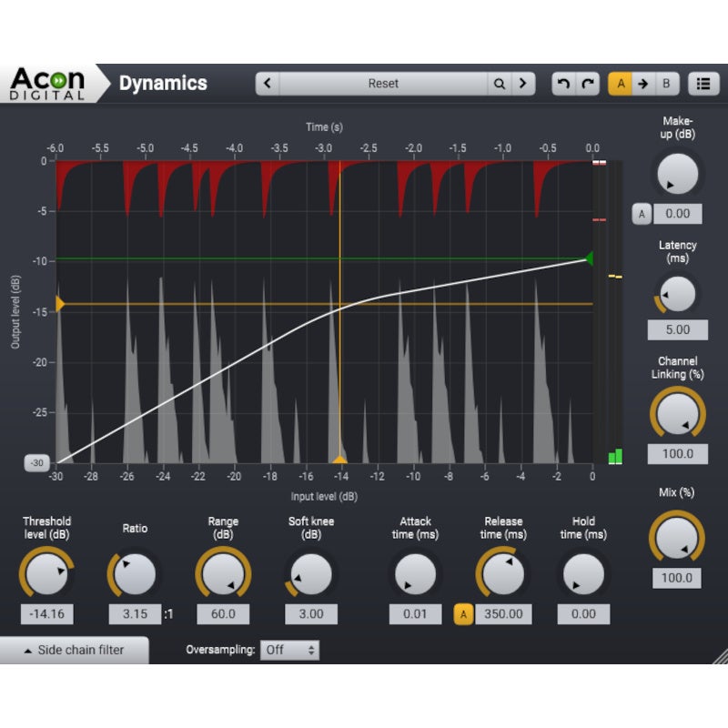Click the Attack time knob

415,574
